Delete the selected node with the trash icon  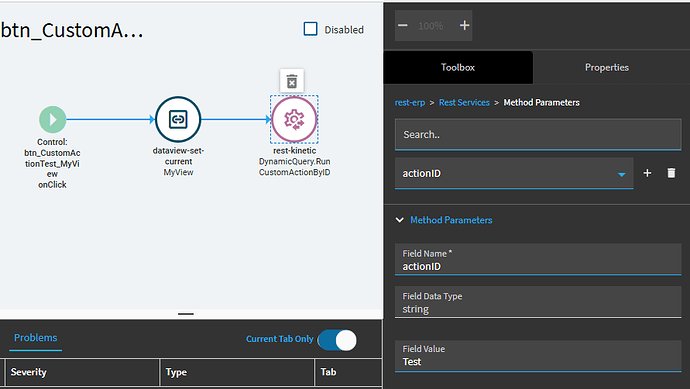click(292, 81)
